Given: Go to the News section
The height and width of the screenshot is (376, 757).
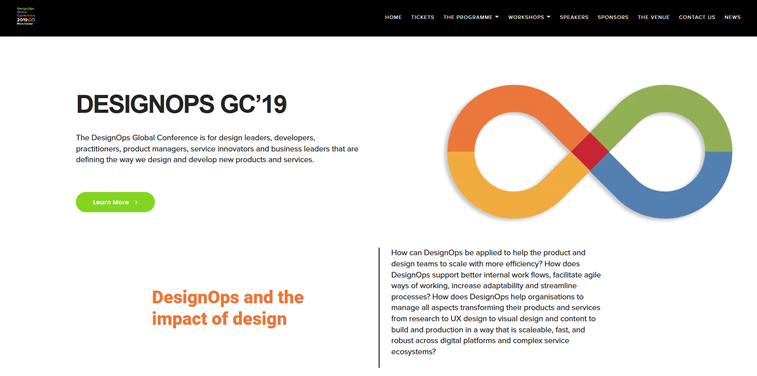Looking at the screenshot, I should (x=732, y=17).
